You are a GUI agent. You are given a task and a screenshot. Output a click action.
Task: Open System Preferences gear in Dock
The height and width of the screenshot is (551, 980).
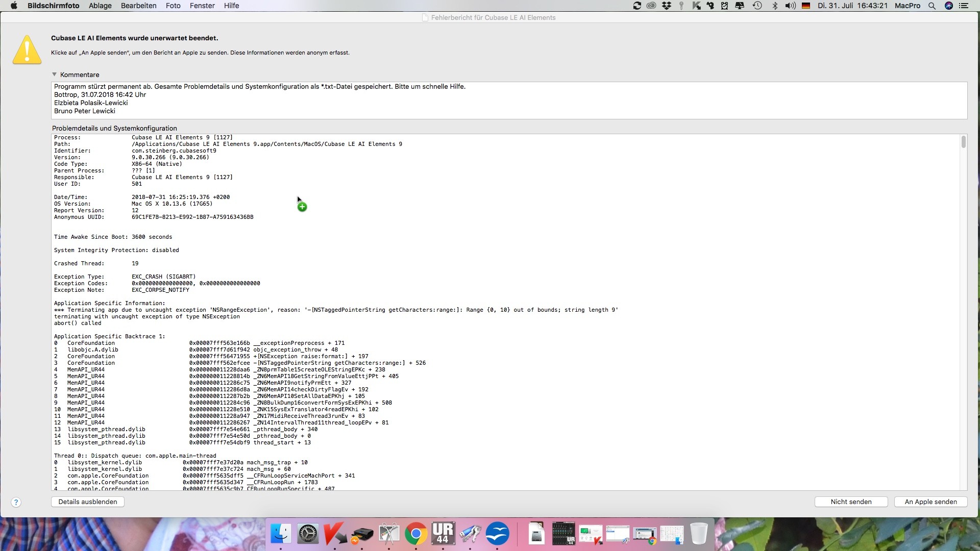click(308, 534)
